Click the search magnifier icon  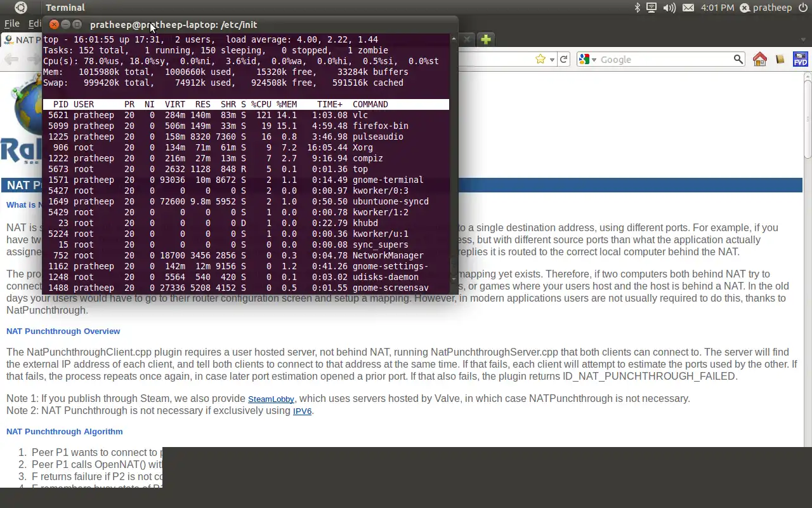[738, 59]
